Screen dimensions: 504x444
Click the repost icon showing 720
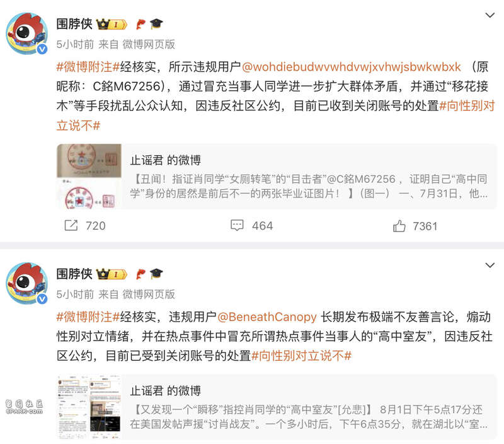click(71, 226)
